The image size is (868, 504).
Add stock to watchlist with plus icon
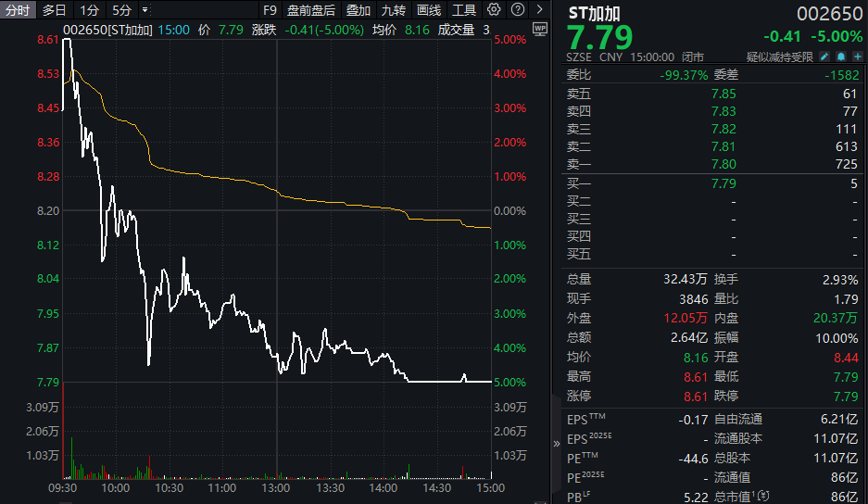pos(857,57)
